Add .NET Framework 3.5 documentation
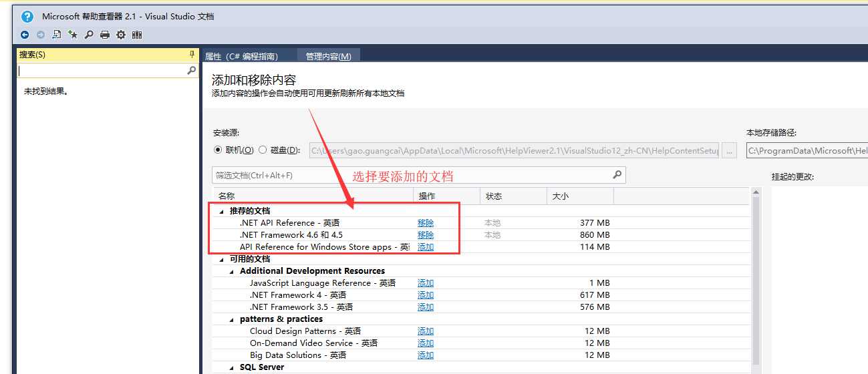 click(426, 307)
